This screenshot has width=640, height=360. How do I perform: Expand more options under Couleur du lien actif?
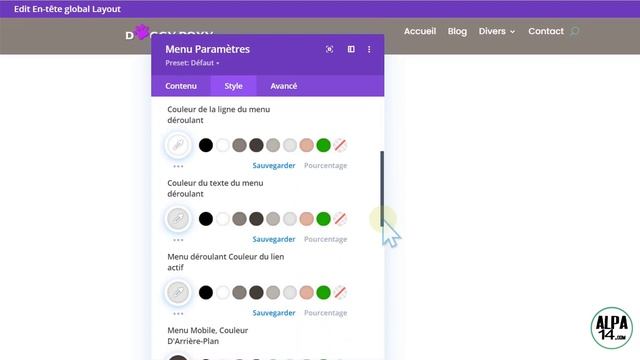178,313
